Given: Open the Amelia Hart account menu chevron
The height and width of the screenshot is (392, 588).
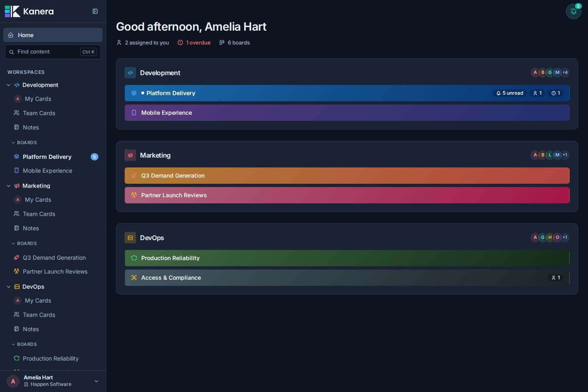Looking at the screenshot, I should click(96, 381).
